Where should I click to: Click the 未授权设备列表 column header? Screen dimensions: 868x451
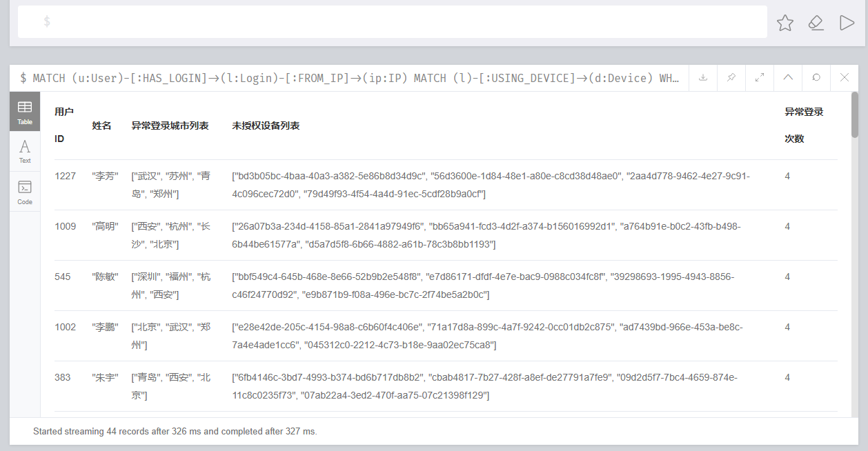point(266,126)
